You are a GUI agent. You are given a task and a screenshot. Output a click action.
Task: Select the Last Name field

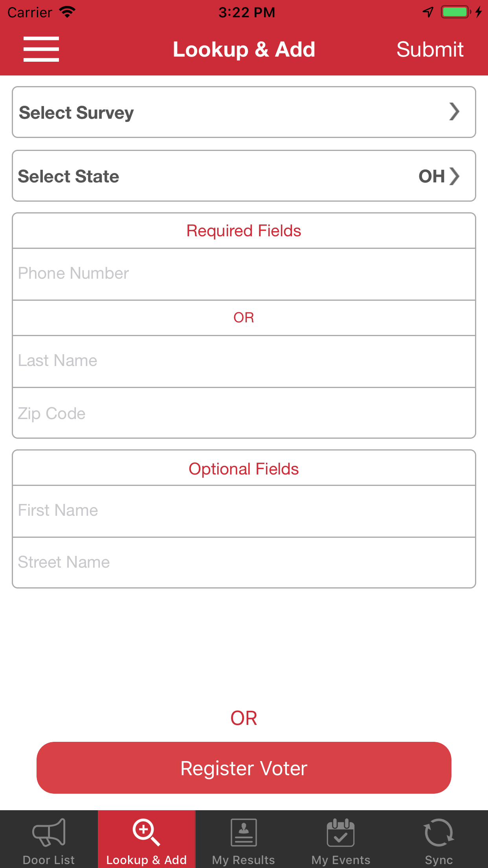coord(244,361)
